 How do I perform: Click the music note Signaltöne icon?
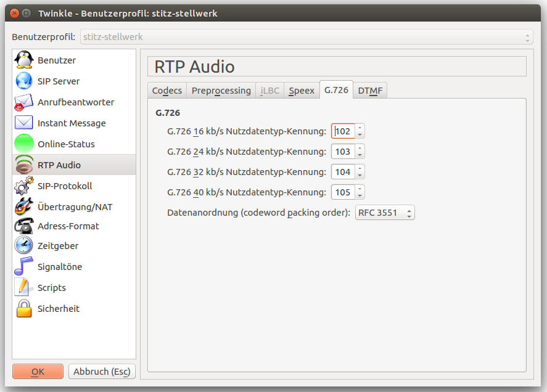tap(23, 266)
